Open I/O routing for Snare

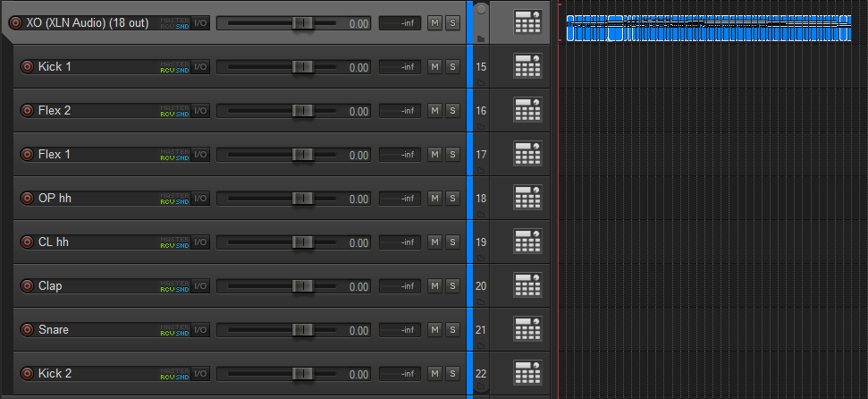coord(200,330)
